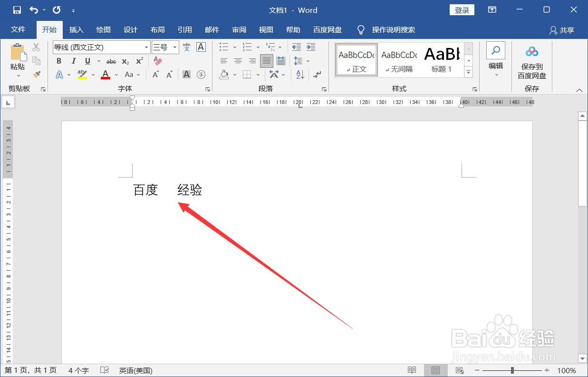This screenshot has width=588, height=377.
Task: Open the Paragraph dialog launcher
Action: pyautogui.click(x=324, y=89)
